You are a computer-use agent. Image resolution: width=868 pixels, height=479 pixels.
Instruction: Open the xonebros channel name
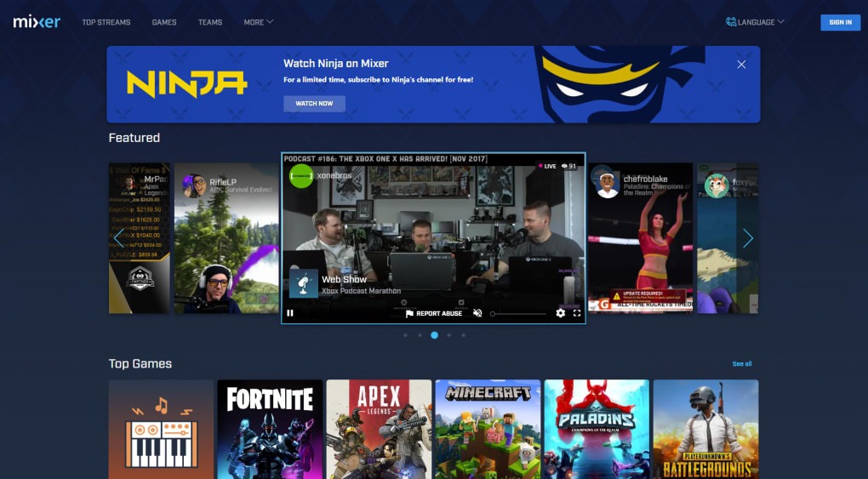tap(334, 175)
